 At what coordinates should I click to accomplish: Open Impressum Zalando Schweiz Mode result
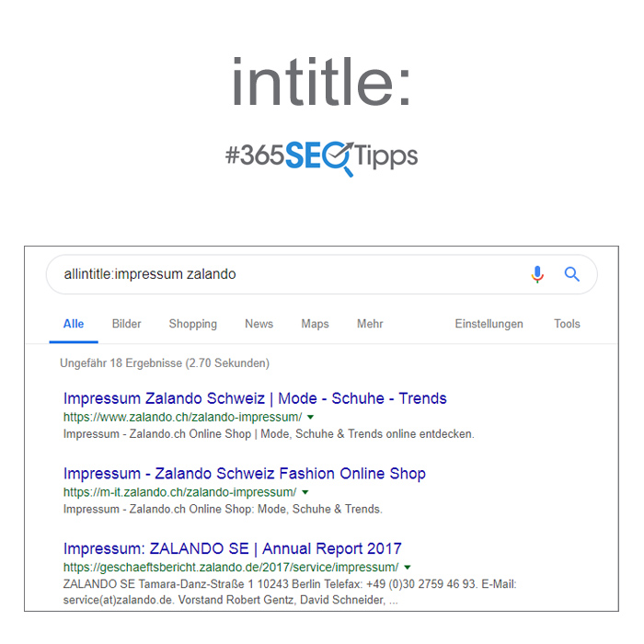tap(255, 398)
